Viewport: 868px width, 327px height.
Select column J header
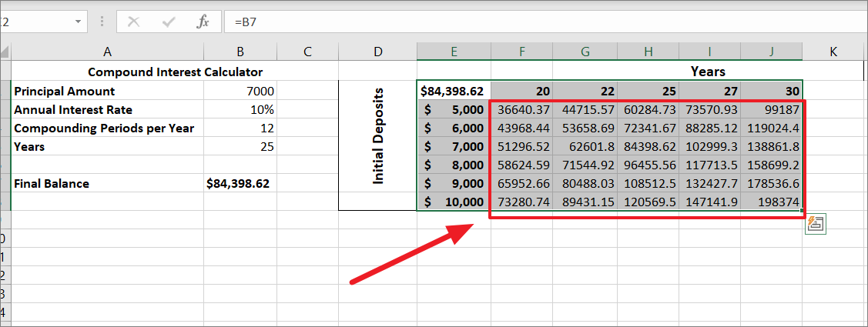click(772, 52)
